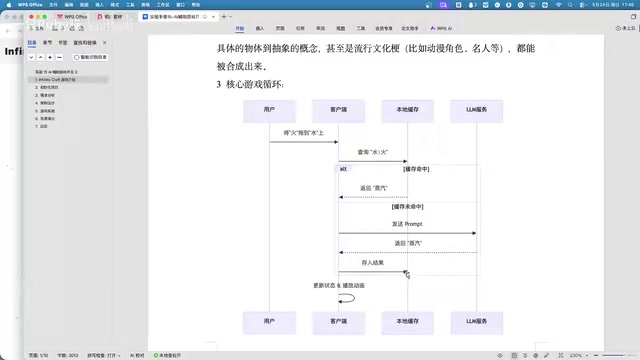Open the Apple menu
640x360 pixels.
pyautogui.click(x=9, y=5)
